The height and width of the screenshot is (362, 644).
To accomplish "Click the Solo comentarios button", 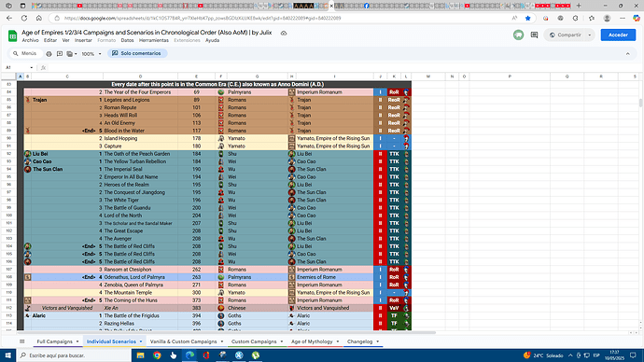I will [137, 53].
